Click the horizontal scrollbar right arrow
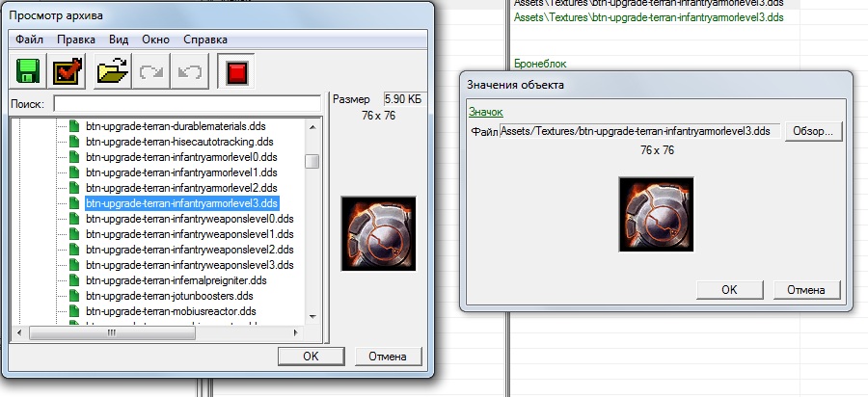 (x=296, y=332)
